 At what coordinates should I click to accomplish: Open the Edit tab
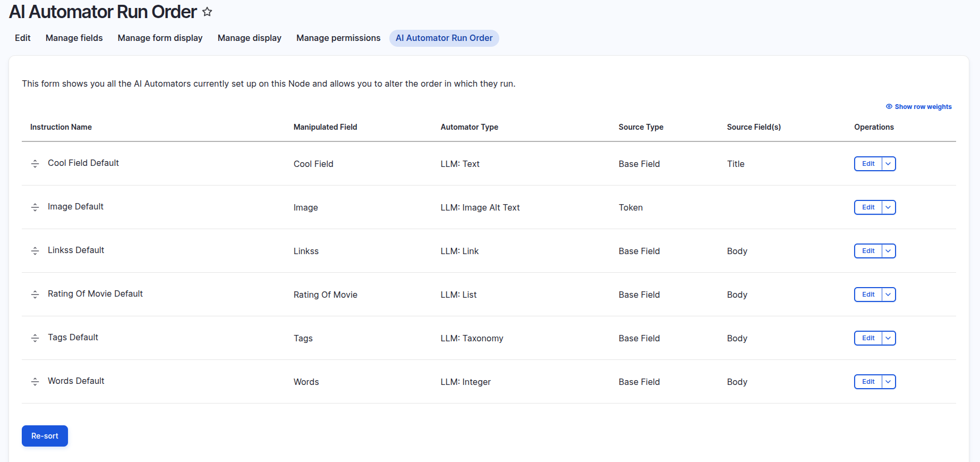point(23,38)
